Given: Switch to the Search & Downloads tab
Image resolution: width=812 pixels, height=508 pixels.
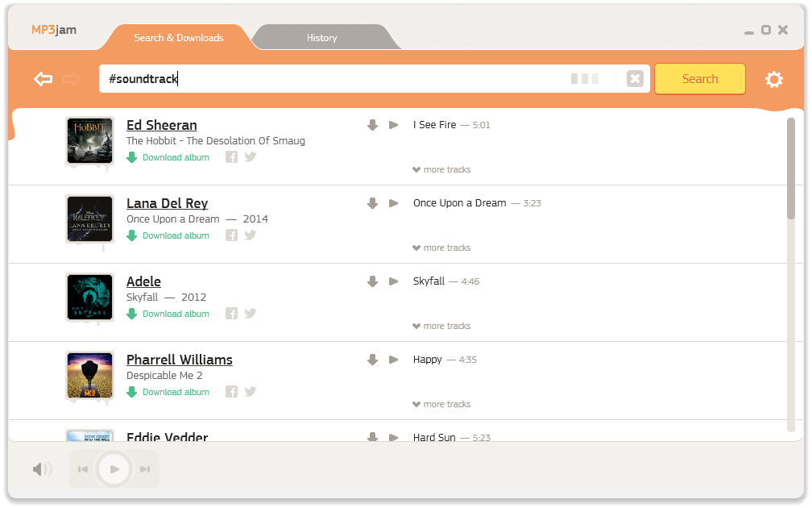Looking at the screenshot, I should pos(179,37).
